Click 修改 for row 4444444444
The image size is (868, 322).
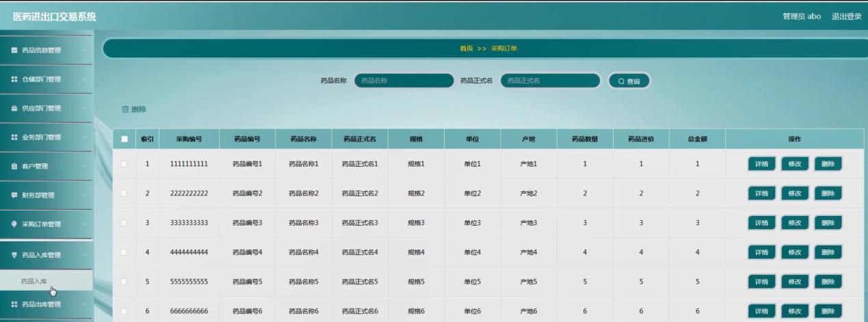(x=795, y=252)
